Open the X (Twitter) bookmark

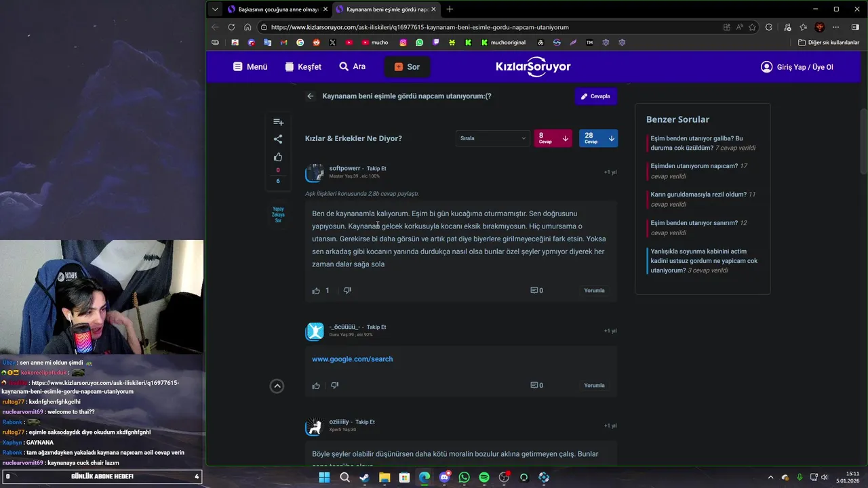pos(332,42)
